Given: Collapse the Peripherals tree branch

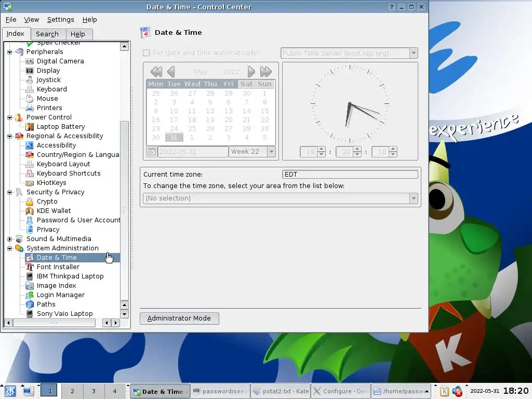Looking at the screenshot, I should (x=9, y=52).
